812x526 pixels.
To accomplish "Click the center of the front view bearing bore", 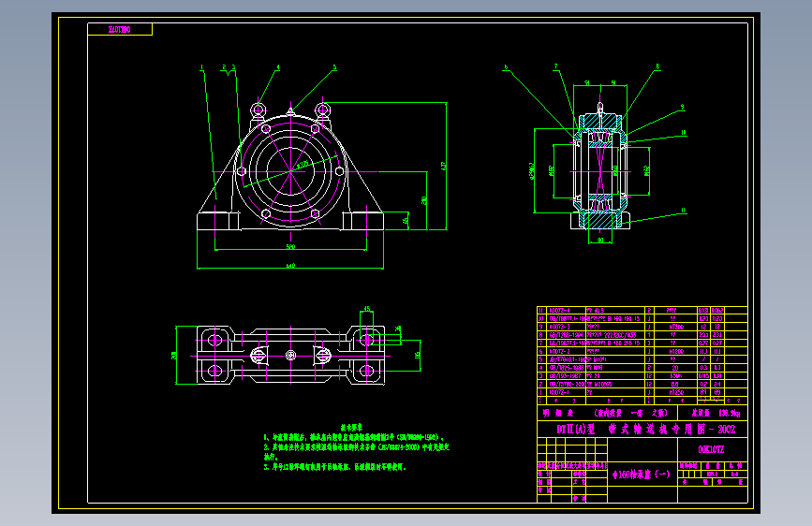I will click(x=290, y=171).
